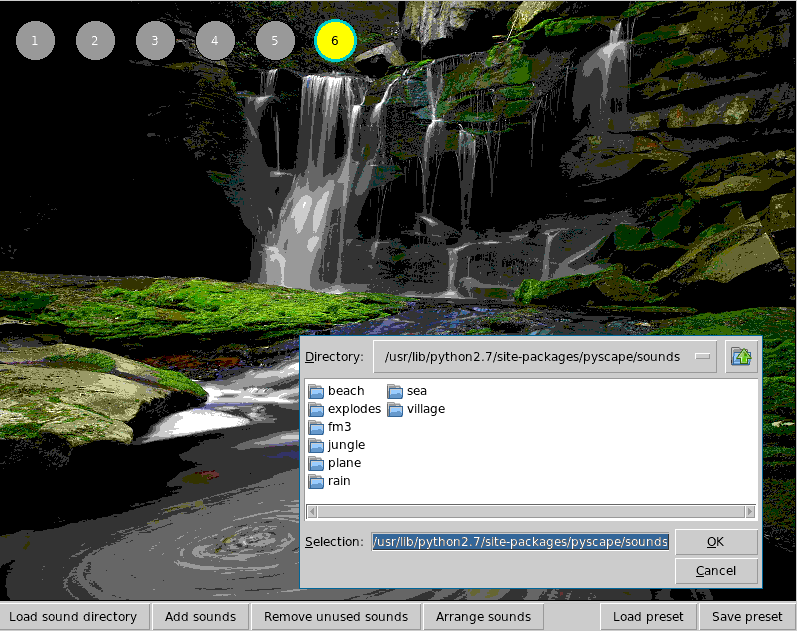
Task: Click Remove unused sounds
Action: pos(336,617)
